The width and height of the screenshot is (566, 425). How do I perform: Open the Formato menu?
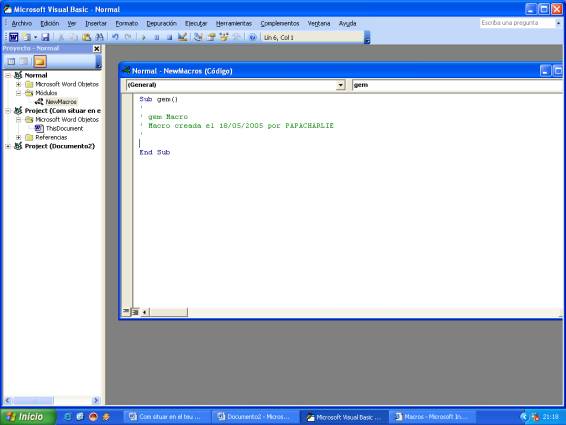click(127, 23)
